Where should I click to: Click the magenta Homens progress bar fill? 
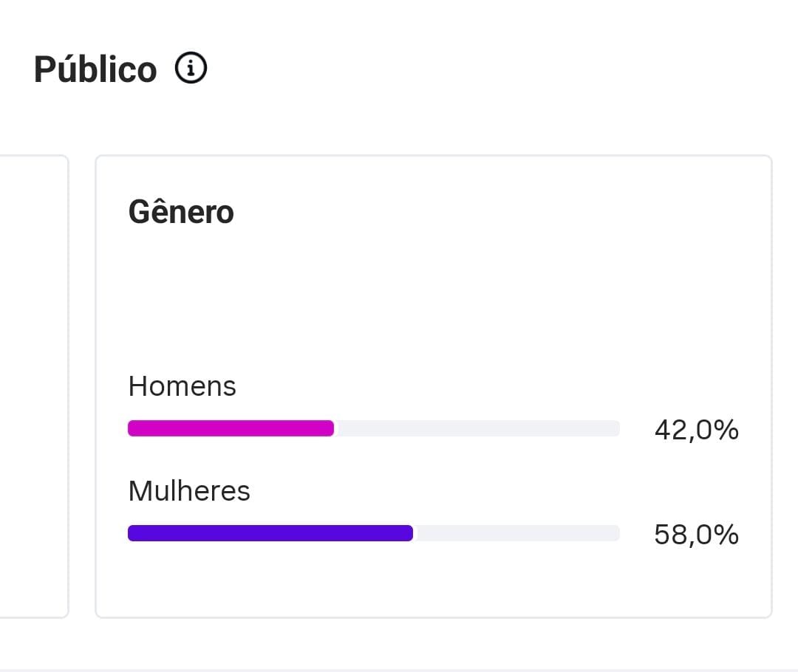tap(231, 428)
